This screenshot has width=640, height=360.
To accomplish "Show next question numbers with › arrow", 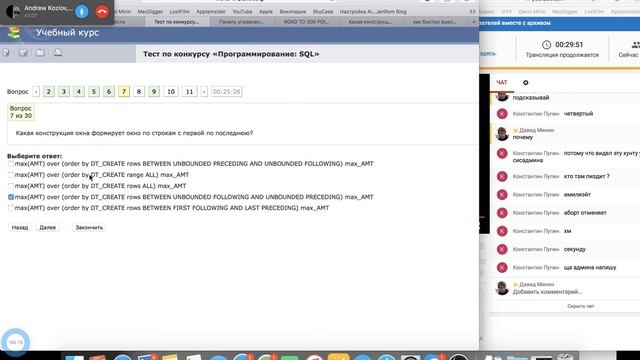I will [204, 92].
